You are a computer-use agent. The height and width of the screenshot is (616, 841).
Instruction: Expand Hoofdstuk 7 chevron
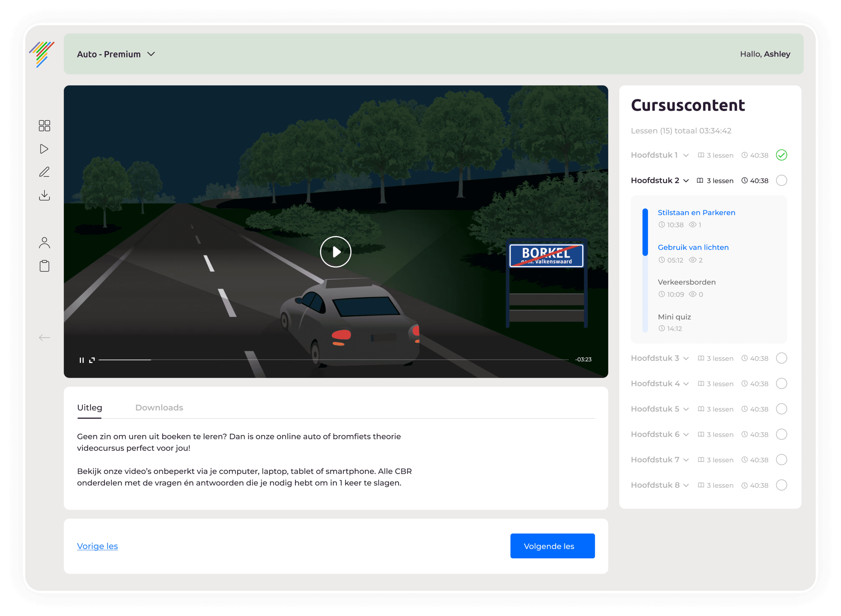point(686,460)
